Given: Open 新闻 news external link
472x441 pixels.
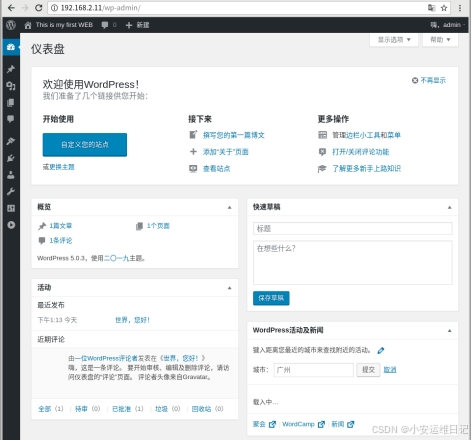Looking at the screenshot, I should [x=343, y=424].
